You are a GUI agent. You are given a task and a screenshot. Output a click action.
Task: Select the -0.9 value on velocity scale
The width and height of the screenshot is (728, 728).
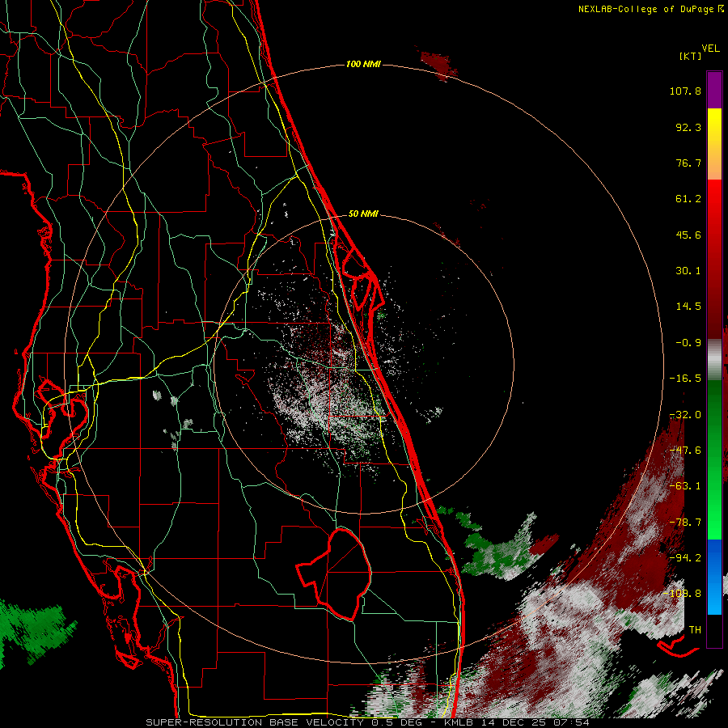pos(688,343)
